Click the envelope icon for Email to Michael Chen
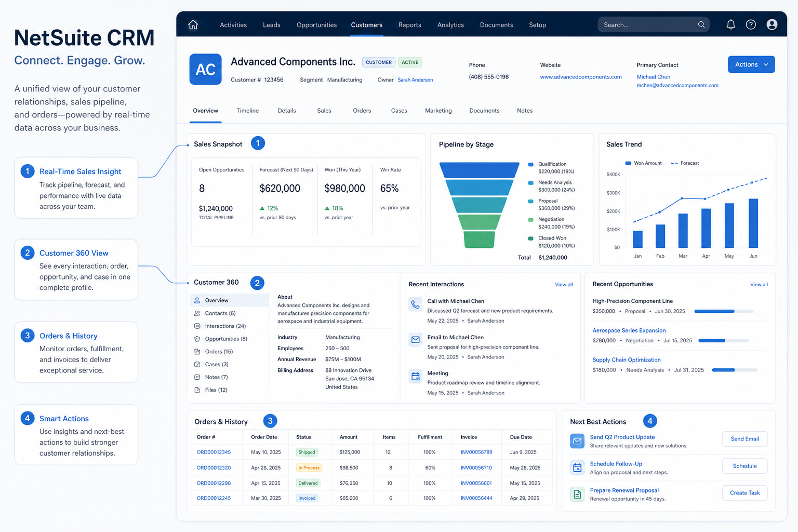Screen dimensions: 798x532 pyautogui.click(x=416, y=340)
